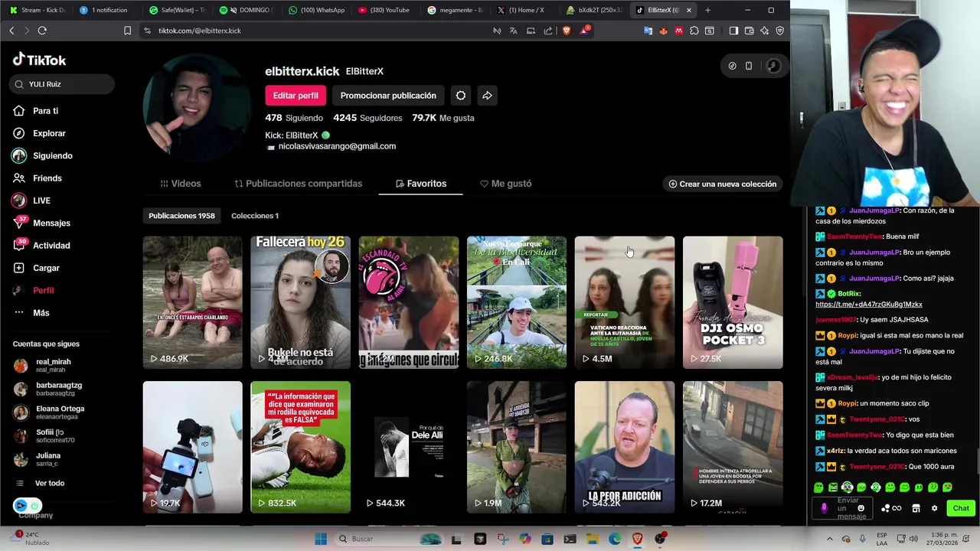Click the TikTok search field
980x551 pixels.
[x=62, y=84]
